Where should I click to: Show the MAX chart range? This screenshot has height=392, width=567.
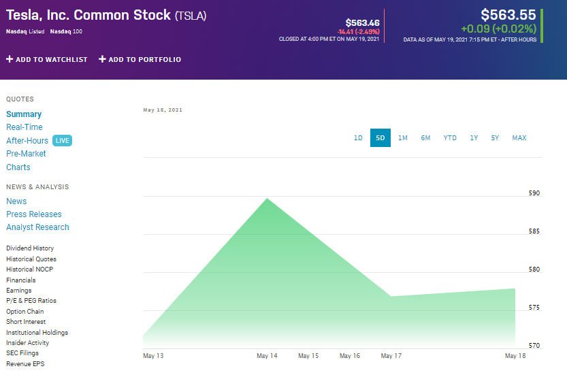click(519, 137)
